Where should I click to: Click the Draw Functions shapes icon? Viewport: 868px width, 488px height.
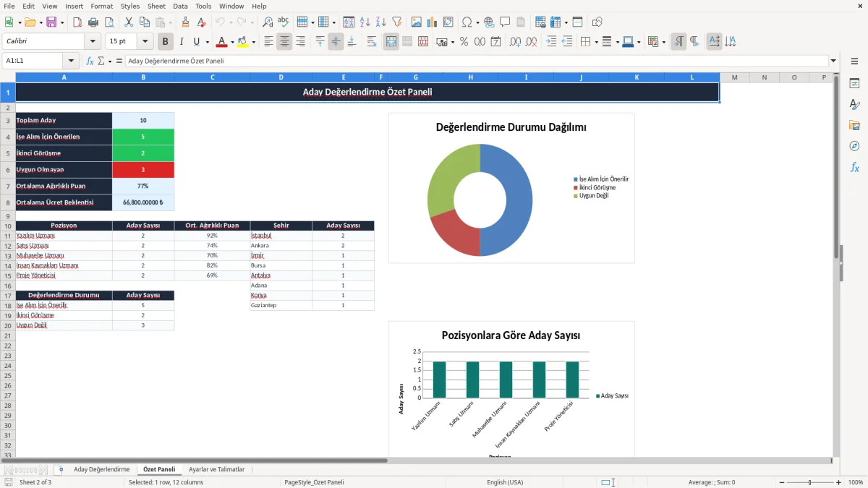click(597, 22)
